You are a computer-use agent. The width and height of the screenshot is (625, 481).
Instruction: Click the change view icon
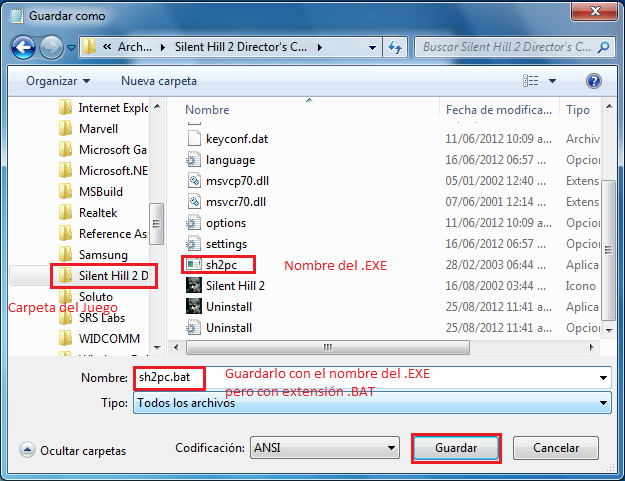coord(531,81)
